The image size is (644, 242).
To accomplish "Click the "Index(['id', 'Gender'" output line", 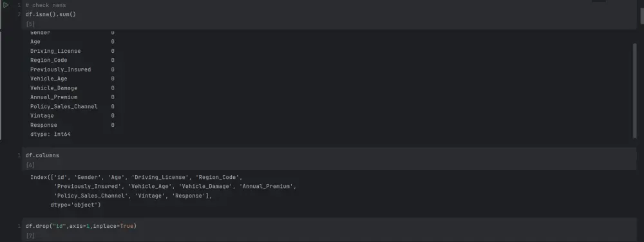I will pyautogui.click(x=137, y=177).
